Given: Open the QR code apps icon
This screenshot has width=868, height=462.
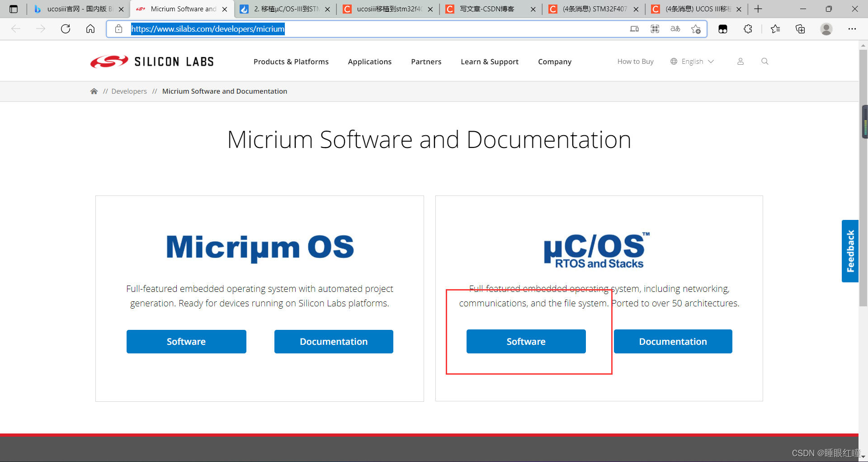Looking at the screenshot, I should point(655,29).
